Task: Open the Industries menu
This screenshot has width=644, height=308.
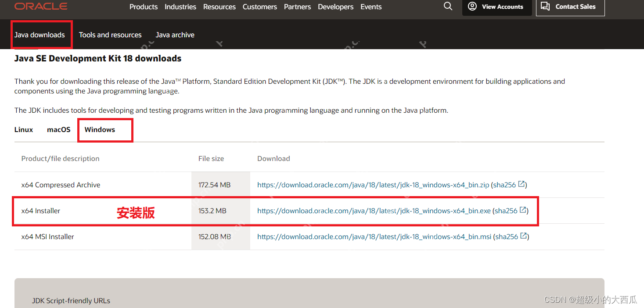Action: 180,7
